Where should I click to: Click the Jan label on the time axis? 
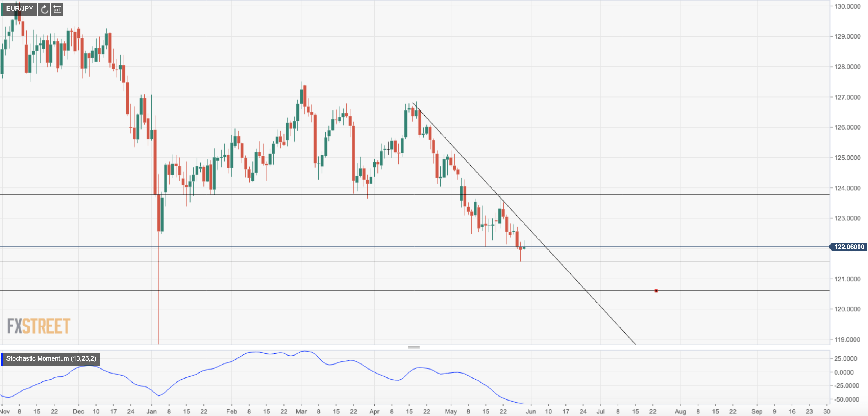pos(151,411)
